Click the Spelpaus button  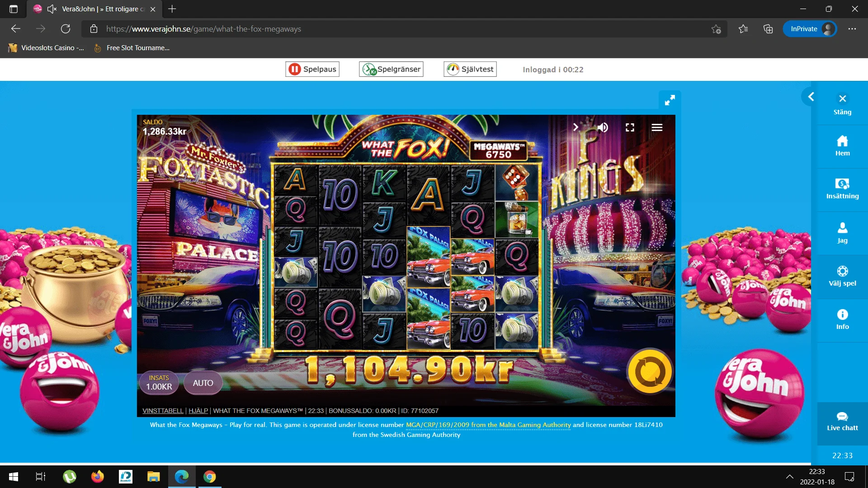[312, 69]
